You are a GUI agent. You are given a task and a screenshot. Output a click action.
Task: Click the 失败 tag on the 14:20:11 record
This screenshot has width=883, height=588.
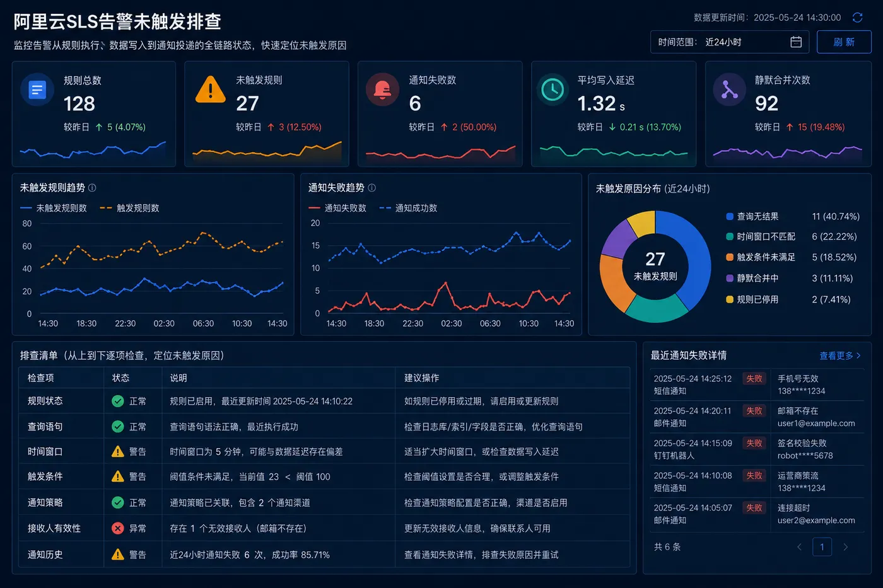click(754, 411)
